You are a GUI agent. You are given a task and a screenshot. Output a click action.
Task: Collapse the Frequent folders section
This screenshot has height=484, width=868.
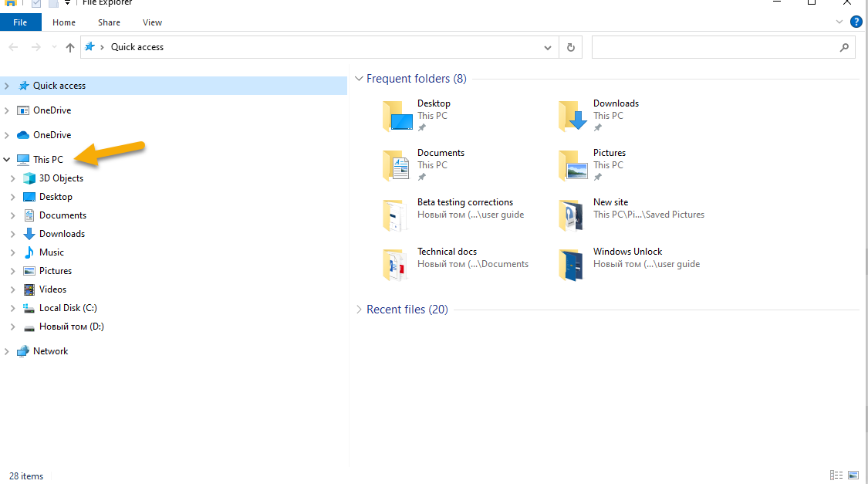coord(359,79)
